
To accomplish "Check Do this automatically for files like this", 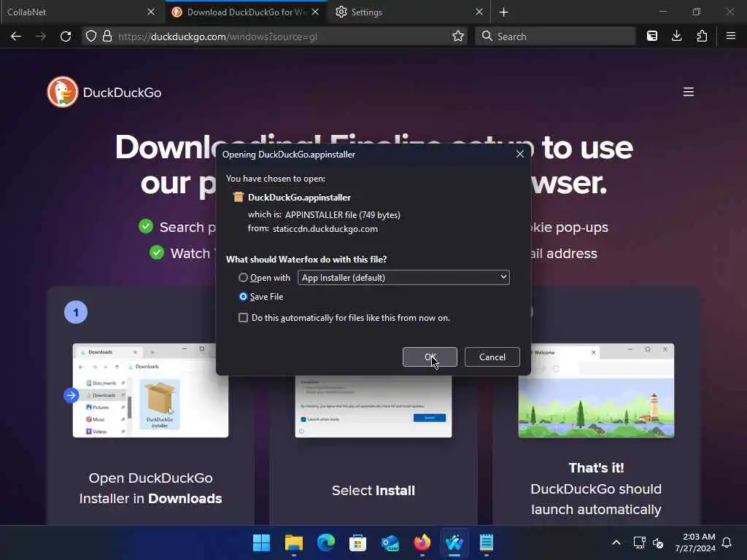I will [243, 318].
